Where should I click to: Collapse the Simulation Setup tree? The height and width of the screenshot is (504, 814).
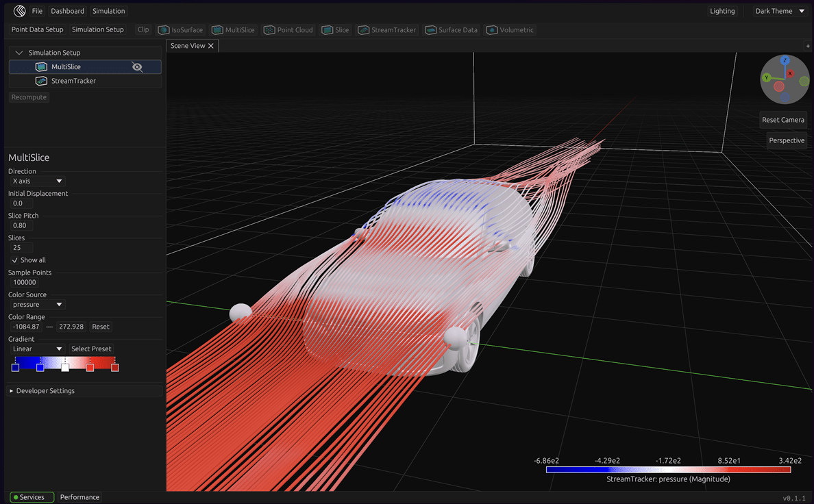coord(19,53)
